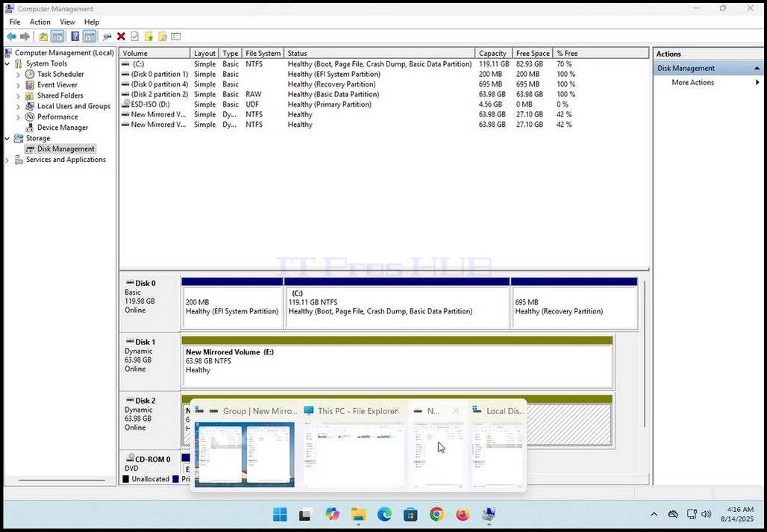
Task: Click the checklist settings toolbar icon
Action: [x=176, y=37]
